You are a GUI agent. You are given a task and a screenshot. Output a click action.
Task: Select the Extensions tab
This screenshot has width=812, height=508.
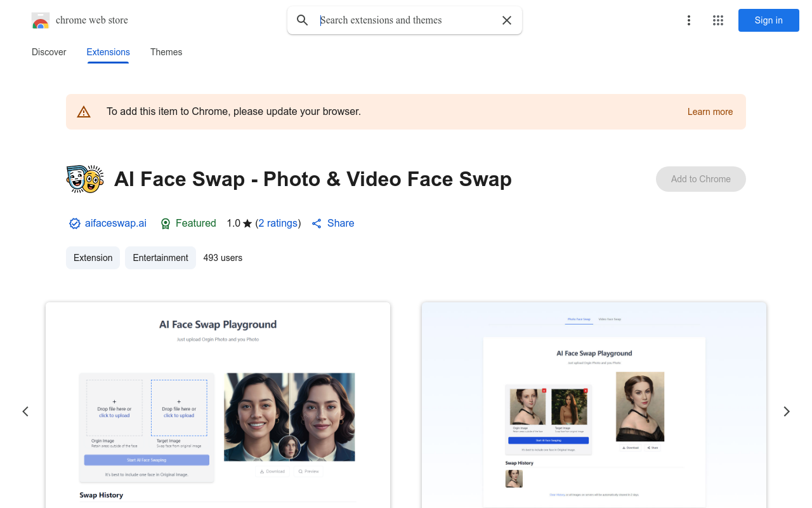(x=108, y=52)
